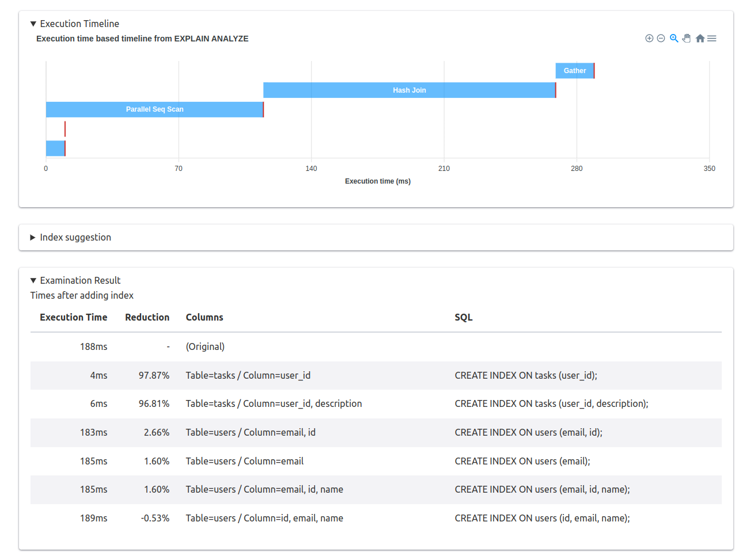Reset chart zoom with home icon
The image size is (754, 560).
click(x=700, y=39)
